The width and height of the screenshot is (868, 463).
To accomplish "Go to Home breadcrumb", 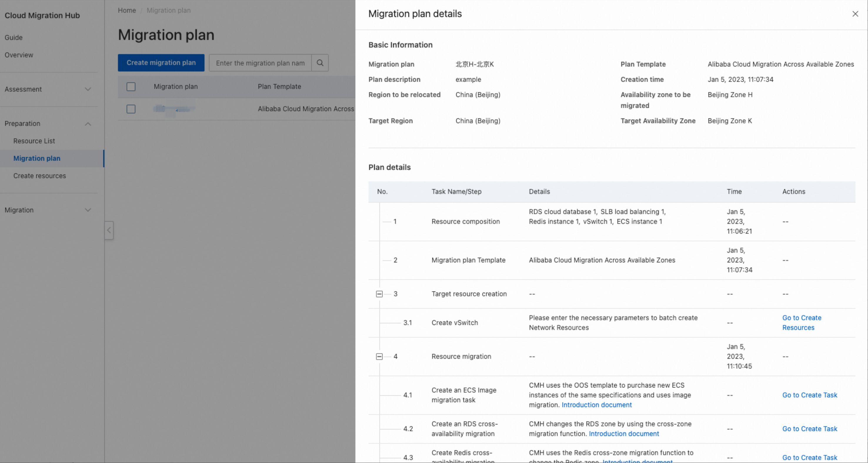I will coord(127,11).
